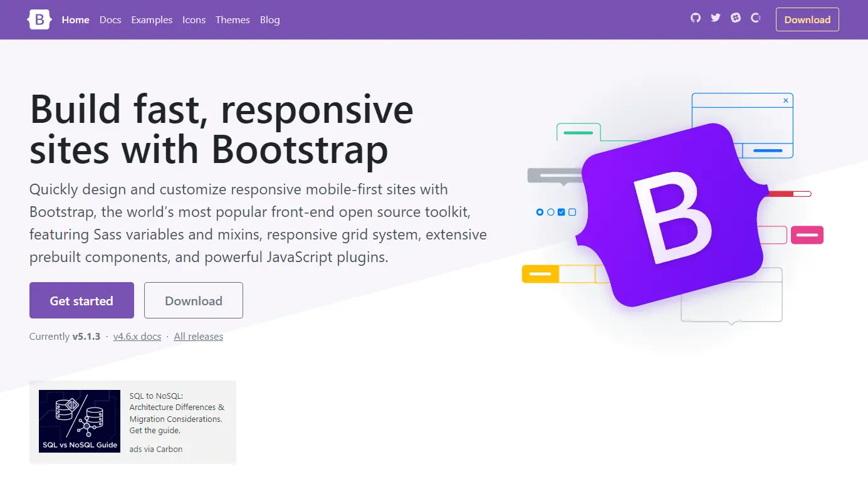The image size is (868, 489).
Task: Open the Twitter bird icon link
Action: click(x=716, y=18)
